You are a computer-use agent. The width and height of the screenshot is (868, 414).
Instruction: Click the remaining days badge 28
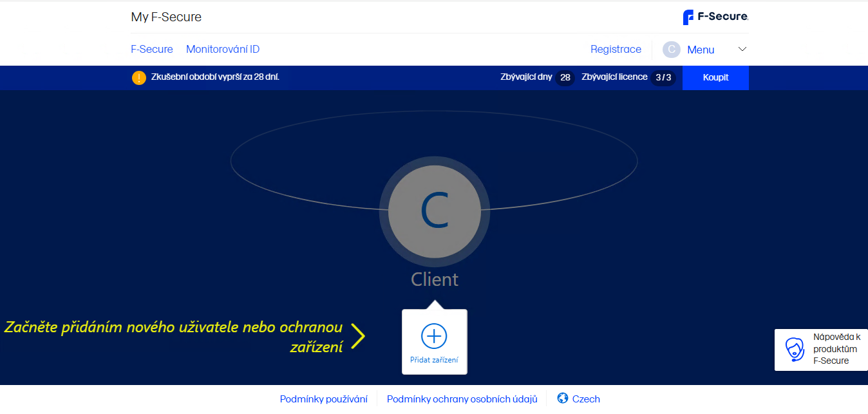565,77
